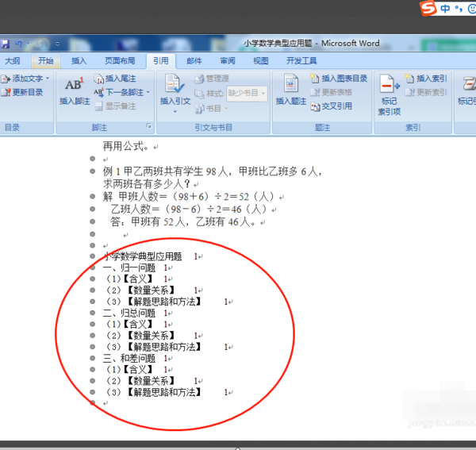Click the line 答：甲班有 52 人
Screen dimensions: 476x450
point(184,222)
